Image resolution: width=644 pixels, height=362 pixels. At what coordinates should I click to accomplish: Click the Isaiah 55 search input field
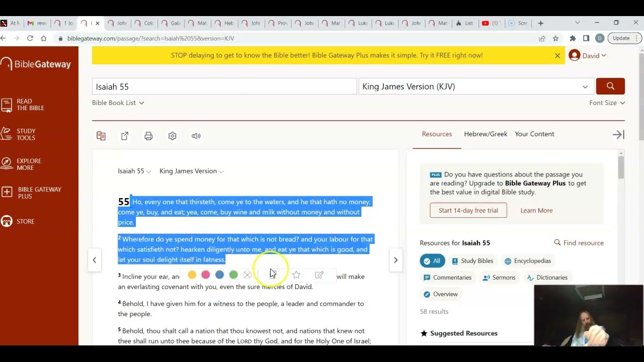click(x=224, y=86)
